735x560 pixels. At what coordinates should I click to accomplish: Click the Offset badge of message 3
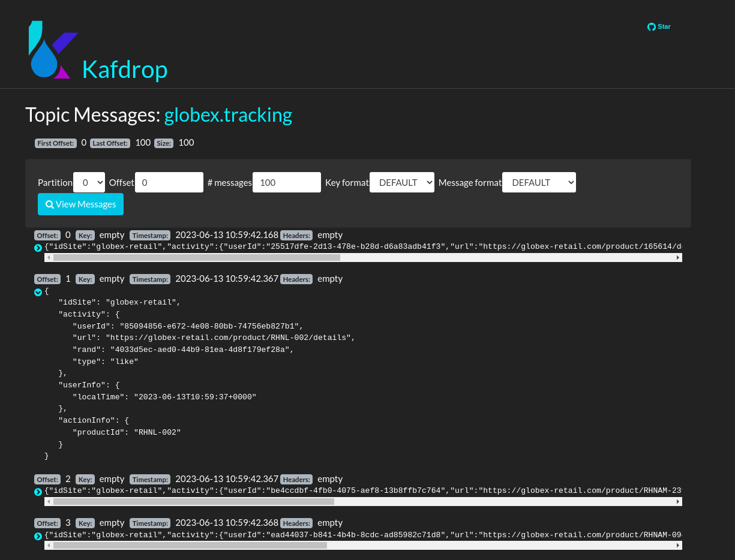pos(47,523)
